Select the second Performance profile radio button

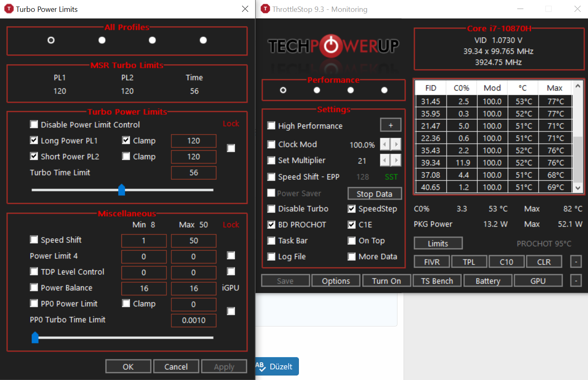317,90
